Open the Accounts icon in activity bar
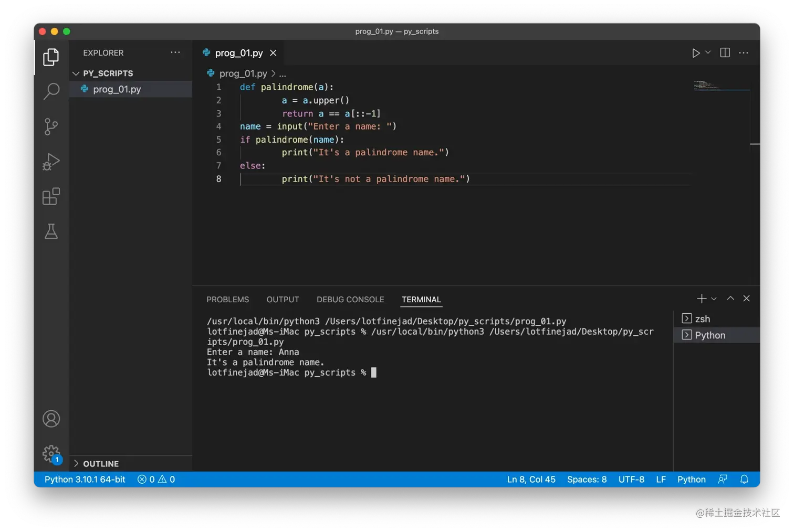Screen dimensions: 794x532 pos(51,419)
